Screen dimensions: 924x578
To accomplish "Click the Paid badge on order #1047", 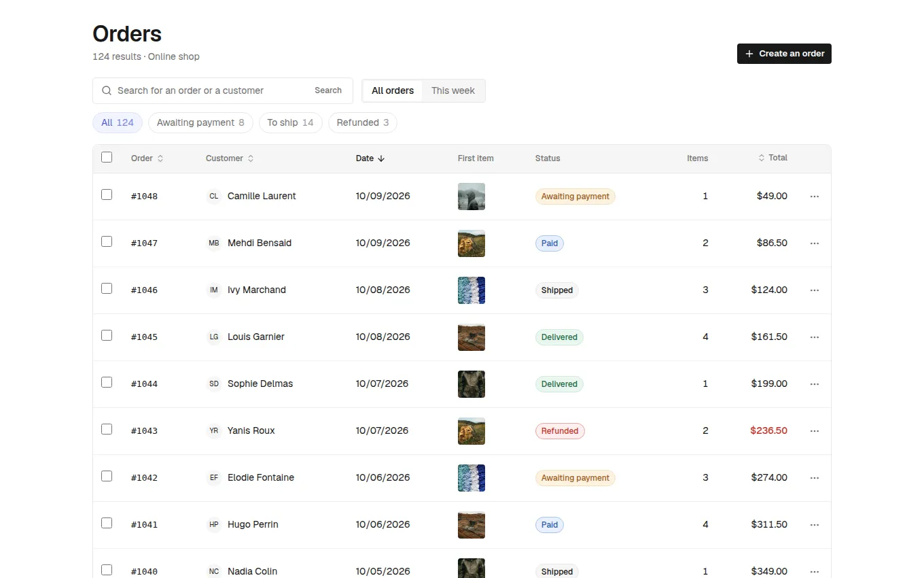I will 550,243.
